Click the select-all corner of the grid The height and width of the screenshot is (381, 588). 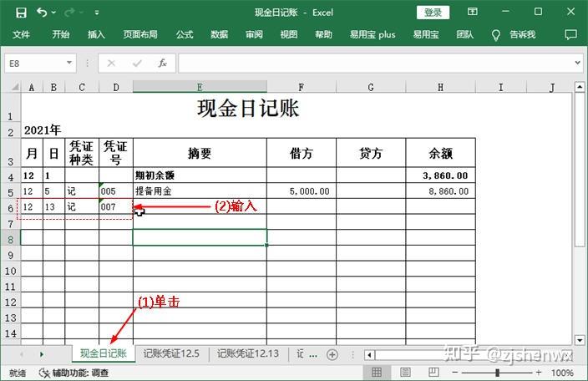pyautogui.click(x=12, y=88)
